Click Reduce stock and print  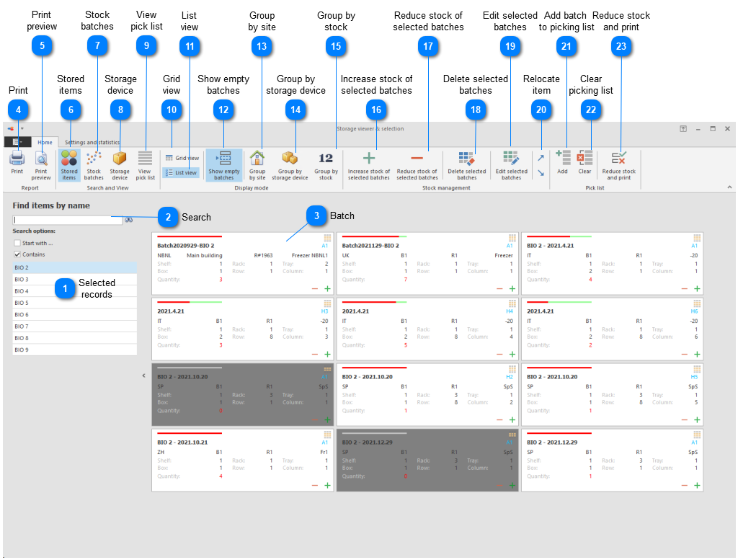click(619, 163)
